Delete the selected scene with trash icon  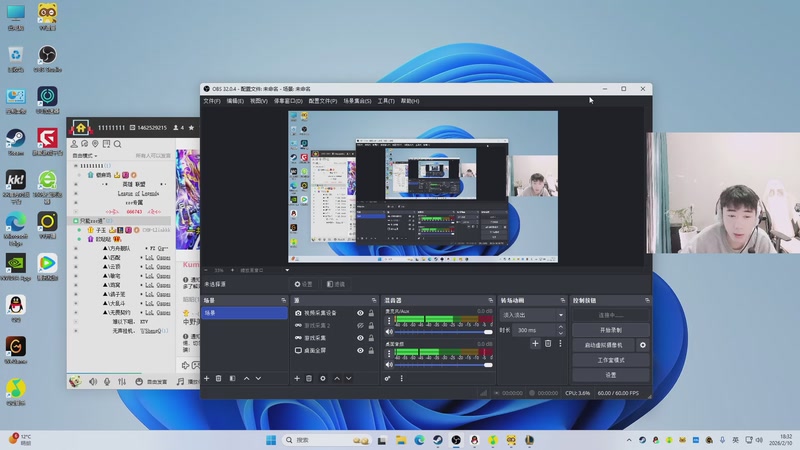219,378
